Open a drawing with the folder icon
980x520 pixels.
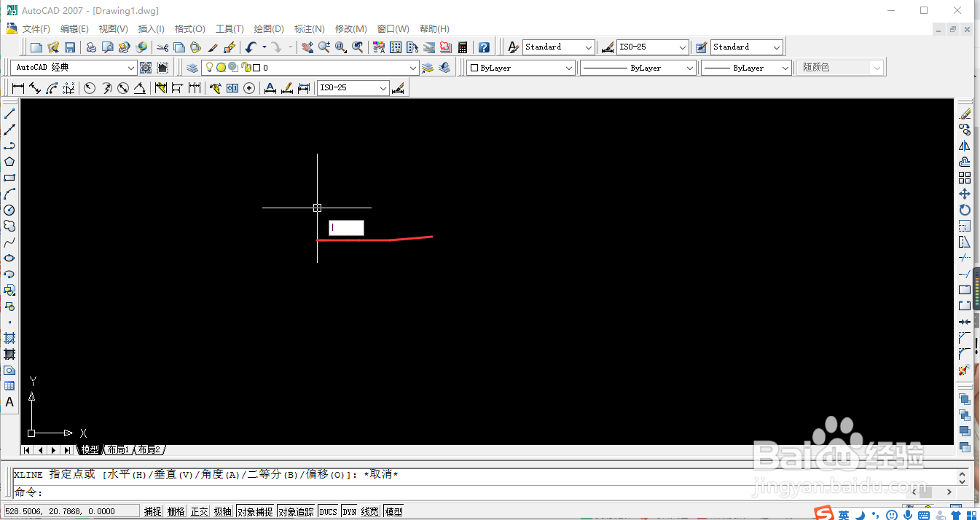coord(53,47)
